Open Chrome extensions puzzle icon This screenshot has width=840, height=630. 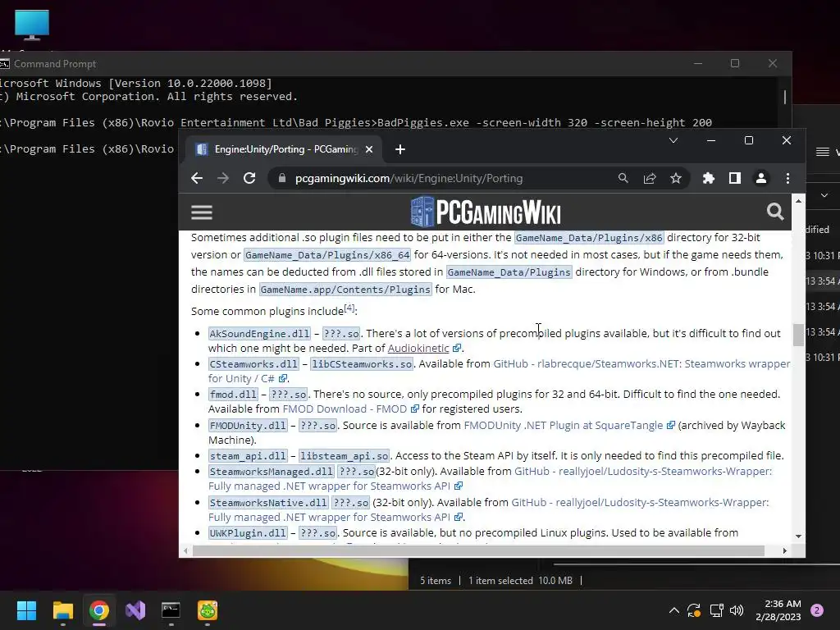(708, 178)
